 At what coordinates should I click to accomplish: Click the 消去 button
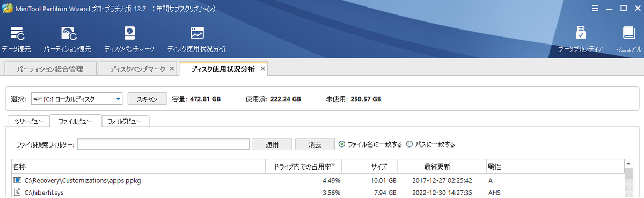(314, 144)
